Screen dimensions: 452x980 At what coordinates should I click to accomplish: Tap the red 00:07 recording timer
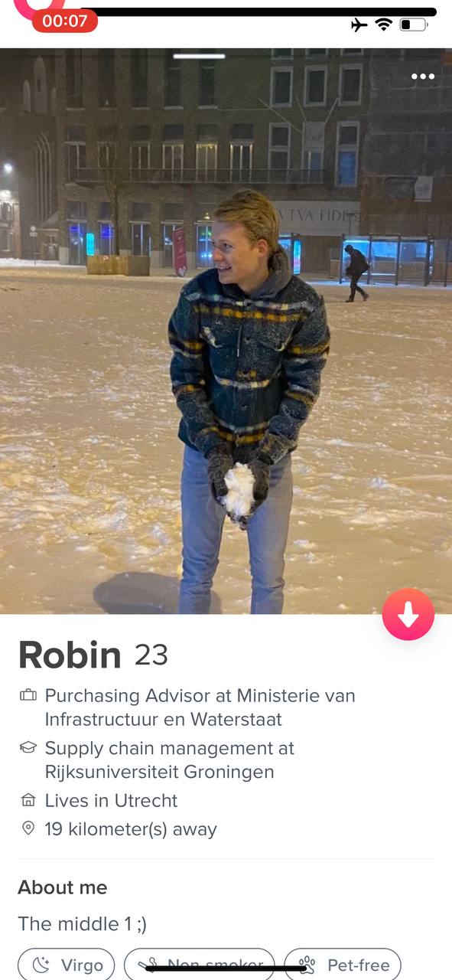65,21
